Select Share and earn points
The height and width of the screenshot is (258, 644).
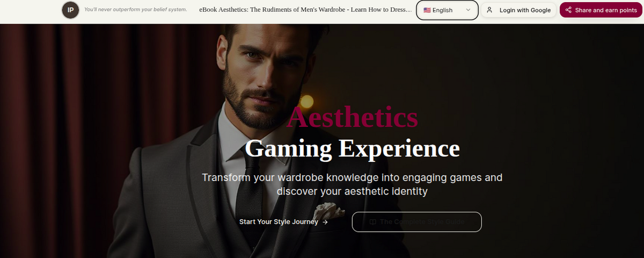601,10
